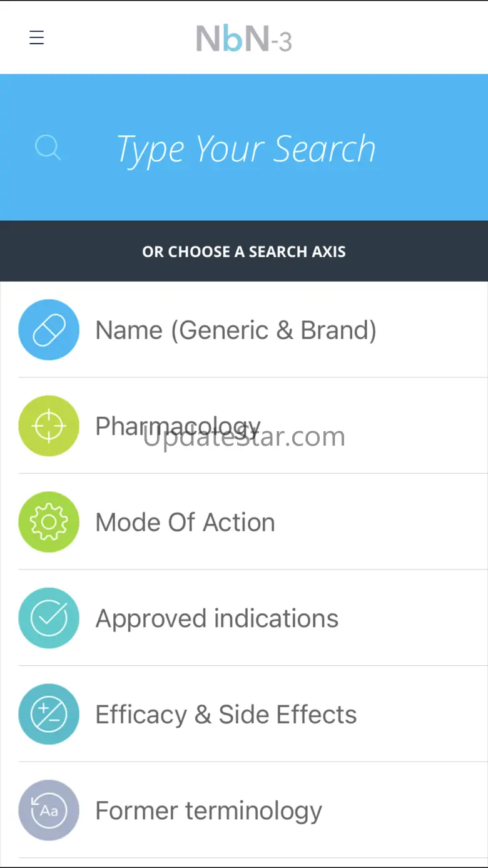This screenshot has height=868, width=488.
Task: Open the Pharmacology search axis
Action: pos(178,426)
